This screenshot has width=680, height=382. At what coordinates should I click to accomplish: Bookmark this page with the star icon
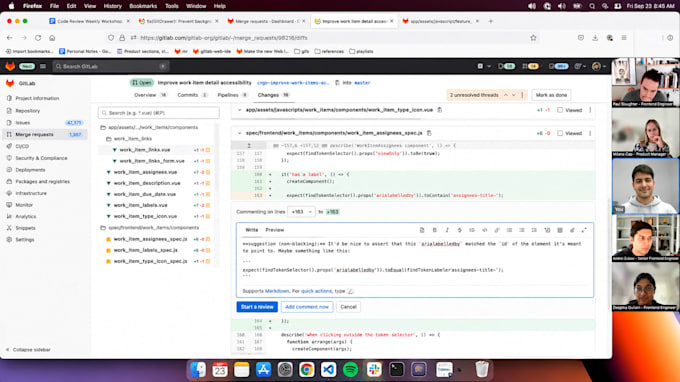tap(533, 38)
